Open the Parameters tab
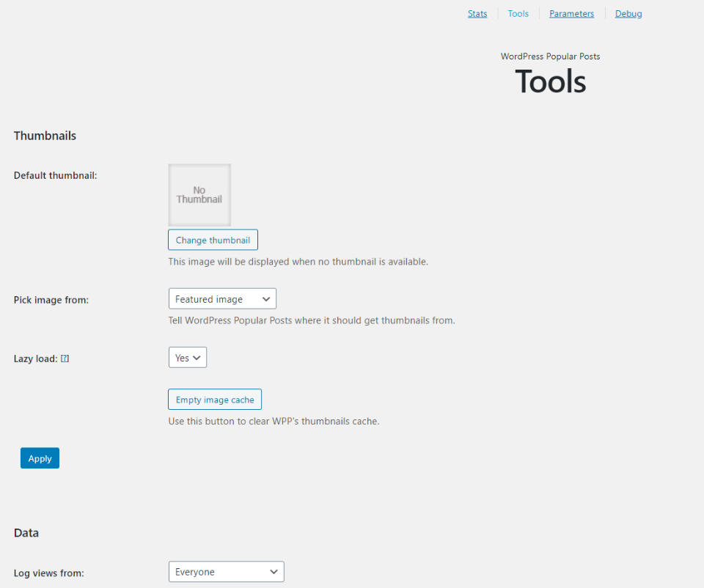This screenshot has height=588, width=704. click(571, 14)
